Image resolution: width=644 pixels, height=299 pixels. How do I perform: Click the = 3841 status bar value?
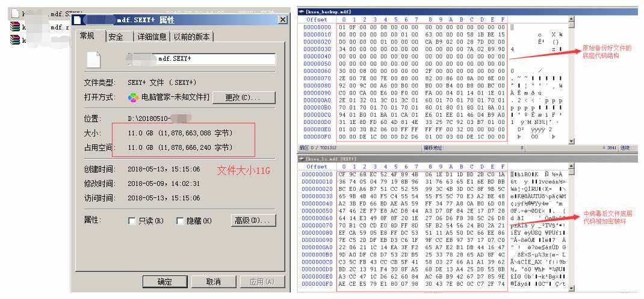610,148
